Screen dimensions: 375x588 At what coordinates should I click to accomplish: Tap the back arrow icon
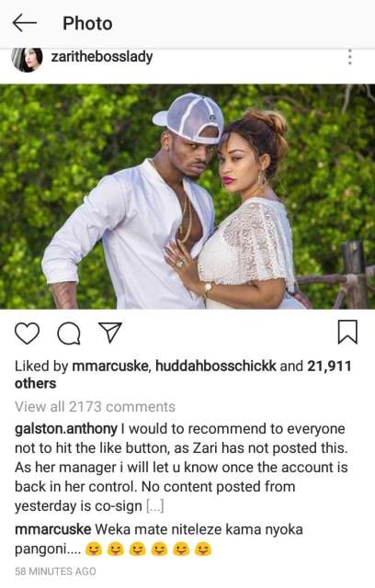click(25, 23)
